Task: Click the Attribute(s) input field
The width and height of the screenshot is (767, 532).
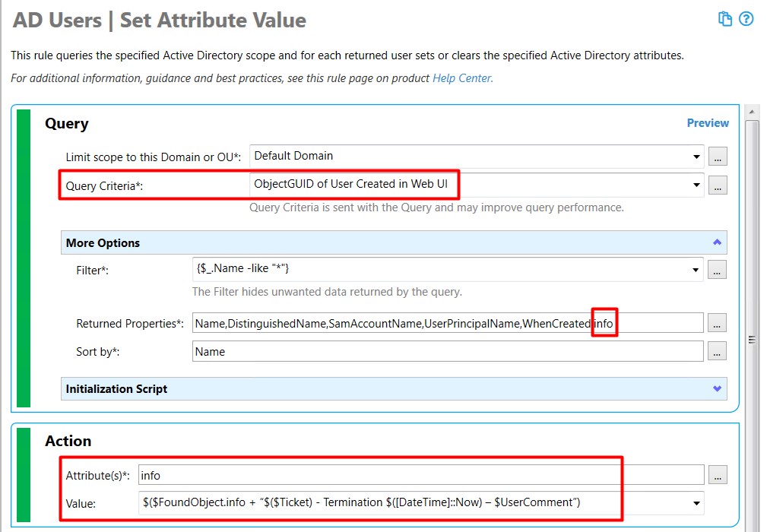Action: click(421, 475)
